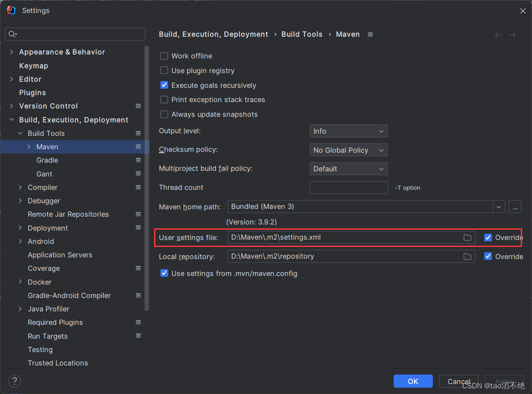532x394 pixels.
Task: Click the search magnifier icon in settings search
Action: coord(13,34)
